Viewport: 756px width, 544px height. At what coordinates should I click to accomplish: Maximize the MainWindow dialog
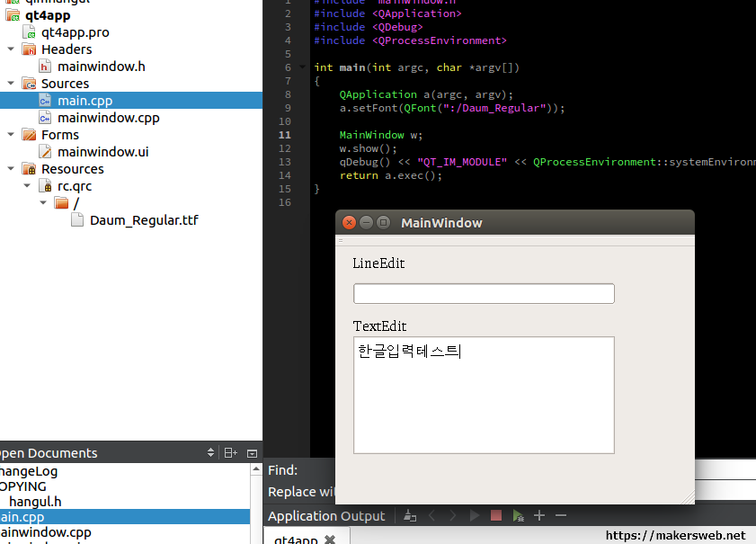(x=383, y=222)
